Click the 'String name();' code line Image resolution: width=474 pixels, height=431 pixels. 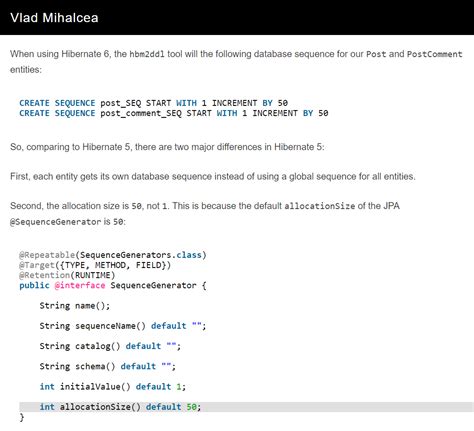(75, 306)
